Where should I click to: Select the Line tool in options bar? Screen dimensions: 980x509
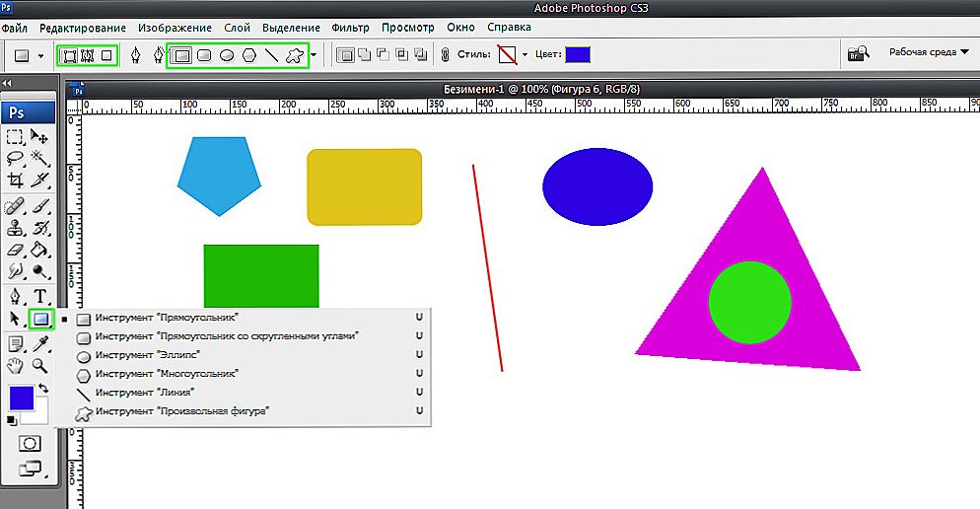click(271, 55)
